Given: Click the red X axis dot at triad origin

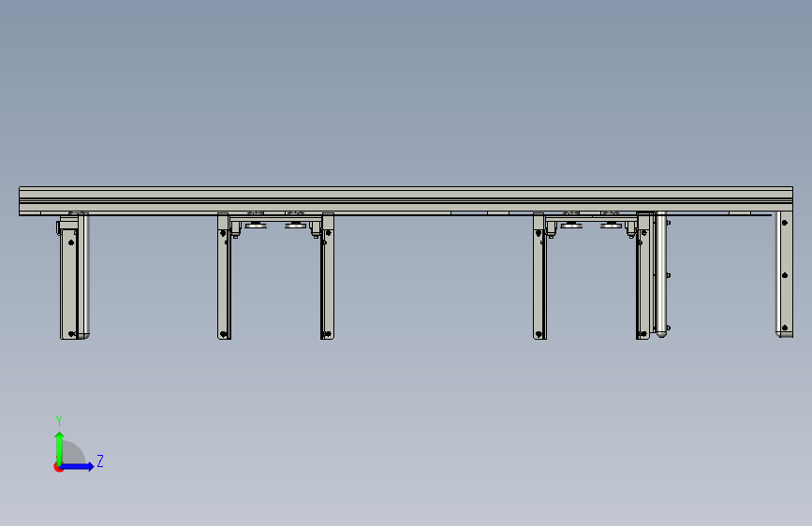Looking at the screenshot, I should click(57, 467).
